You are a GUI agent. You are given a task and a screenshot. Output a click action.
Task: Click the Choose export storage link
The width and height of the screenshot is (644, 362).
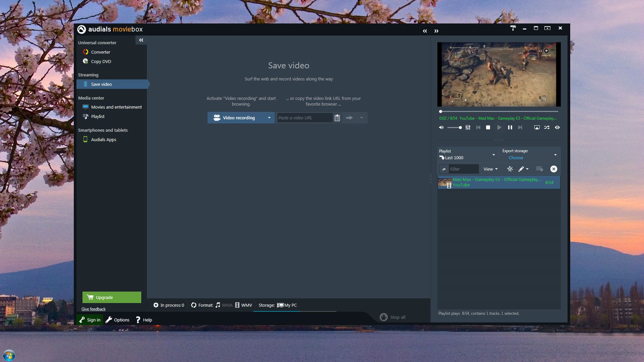pos(516,158)
